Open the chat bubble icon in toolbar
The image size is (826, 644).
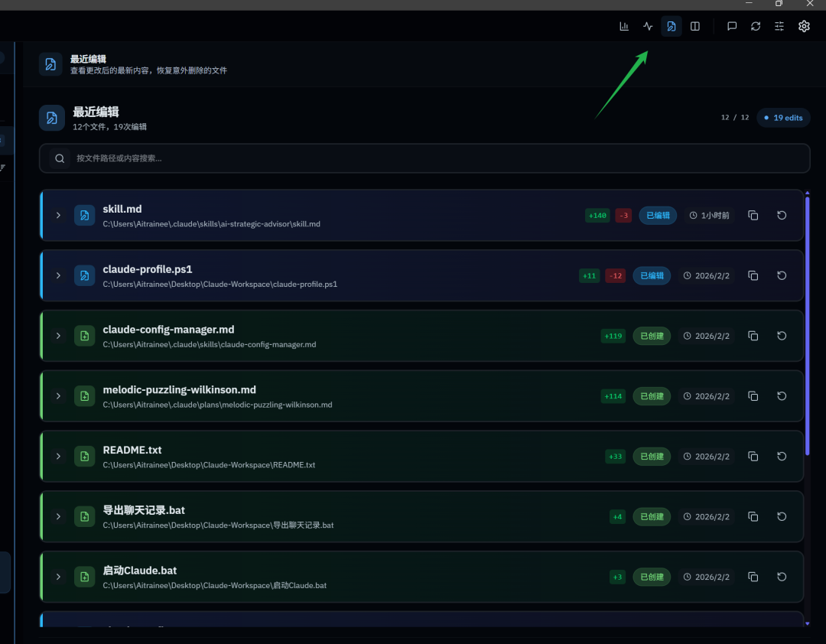(x=732, y=26)
